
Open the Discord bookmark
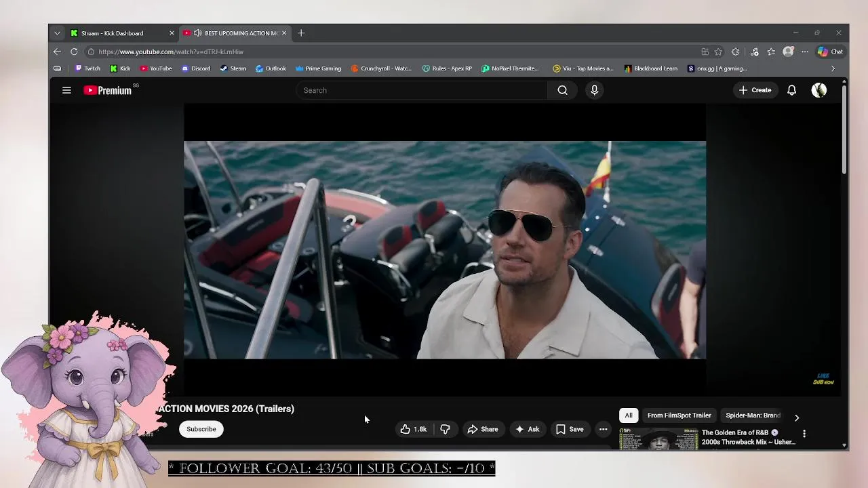(x=196, y=68)
